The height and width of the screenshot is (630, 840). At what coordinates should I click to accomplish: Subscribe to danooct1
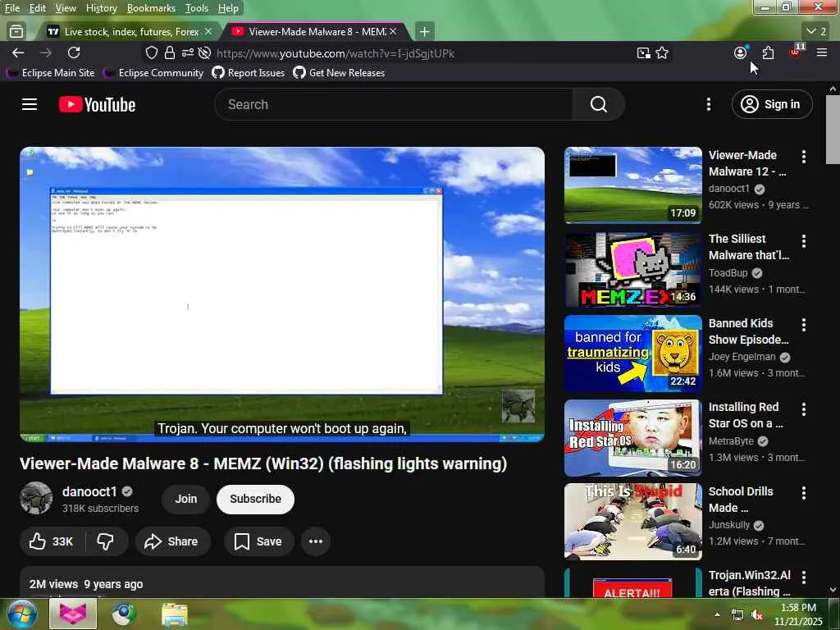(x=256, y=499)
